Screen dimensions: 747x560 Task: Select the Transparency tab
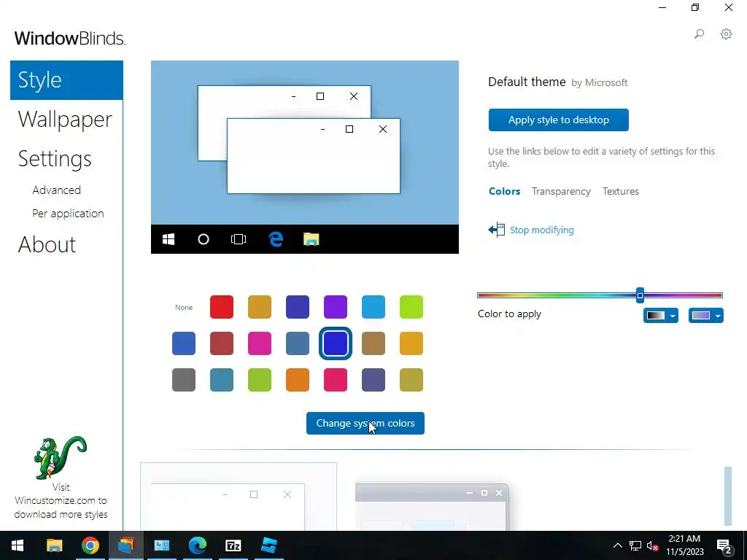tap(561, 191)
